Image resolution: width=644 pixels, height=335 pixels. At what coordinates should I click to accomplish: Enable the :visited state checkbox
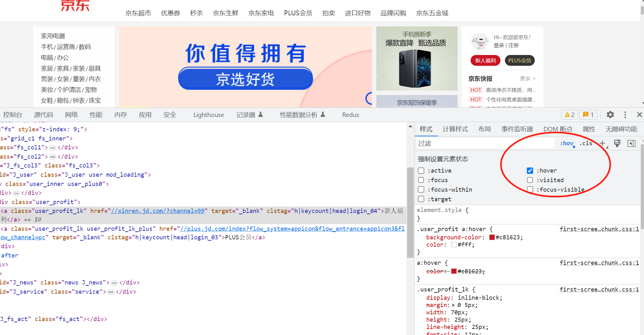coord(530,180)
